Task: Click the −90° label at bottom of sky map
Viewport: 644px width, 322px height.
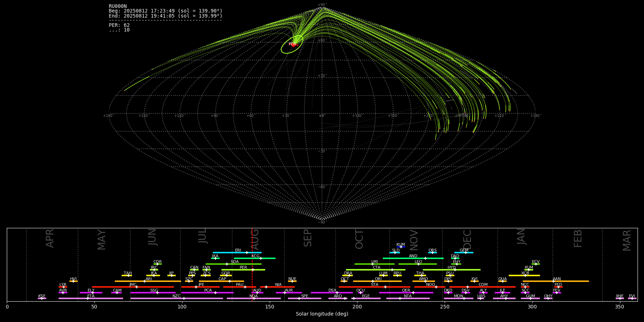Action: [322, 222]
